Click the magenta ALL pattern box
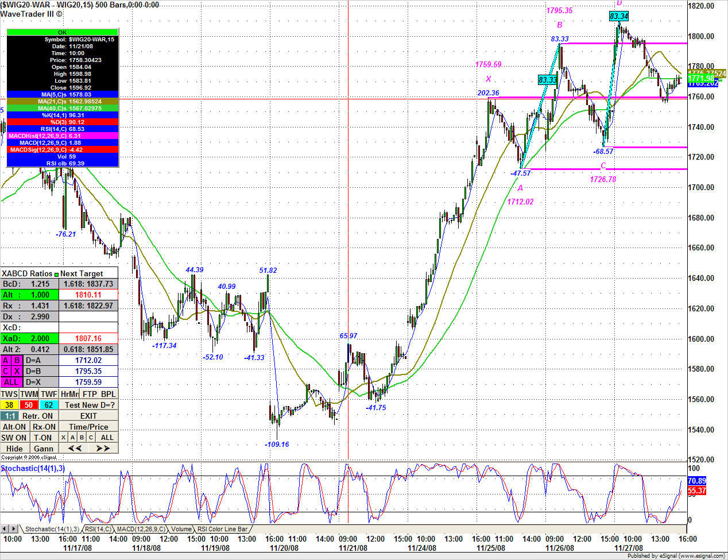Screen dimensions: 728x560 (x=11, y=382)
